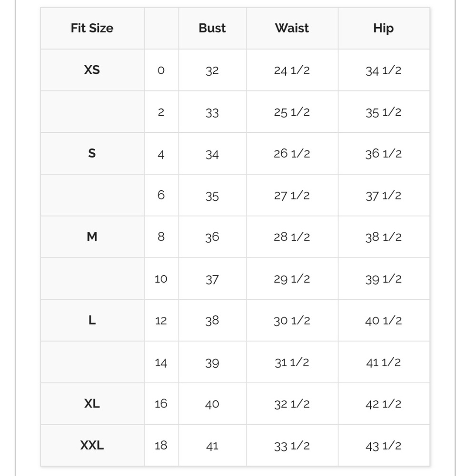Select the XXL fit size cell

[x=92, y=446]
